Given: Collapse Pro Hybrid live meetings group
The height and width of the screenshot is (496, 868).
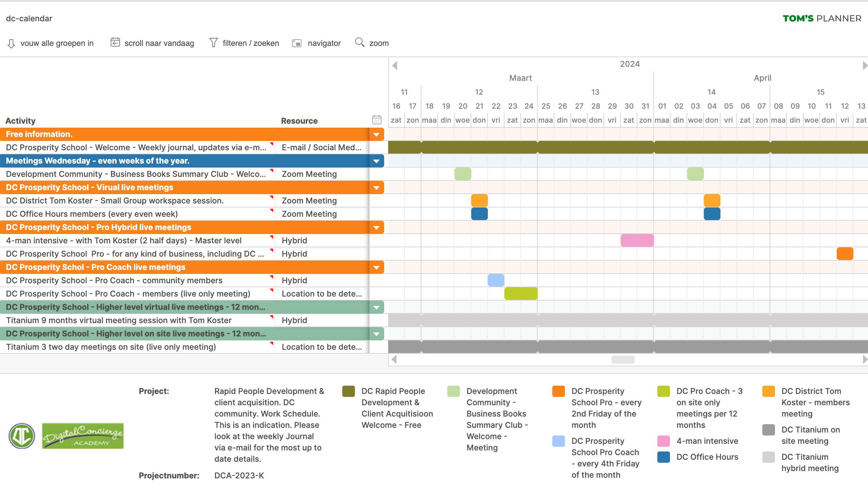Looking at the screenshot, I should click(376, 228).
